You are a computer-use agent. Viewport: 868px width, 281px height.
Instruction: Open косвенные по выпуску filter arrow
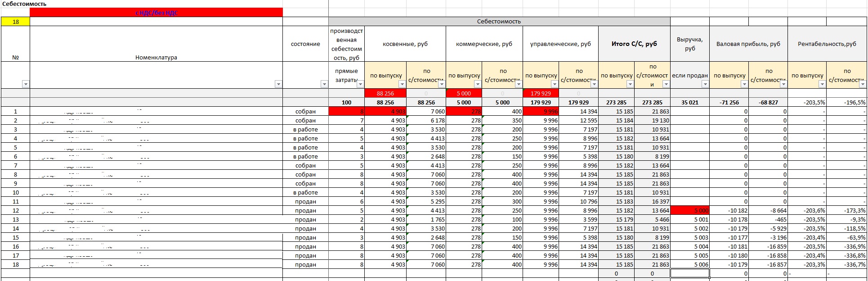click(x=402, y=84)
